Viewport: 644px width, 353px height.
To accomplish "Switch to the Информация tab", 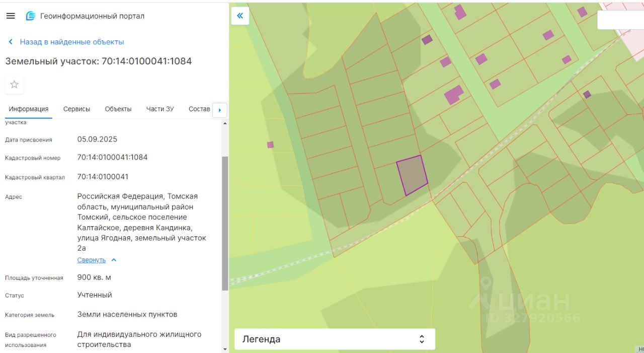I will [29, 109].
